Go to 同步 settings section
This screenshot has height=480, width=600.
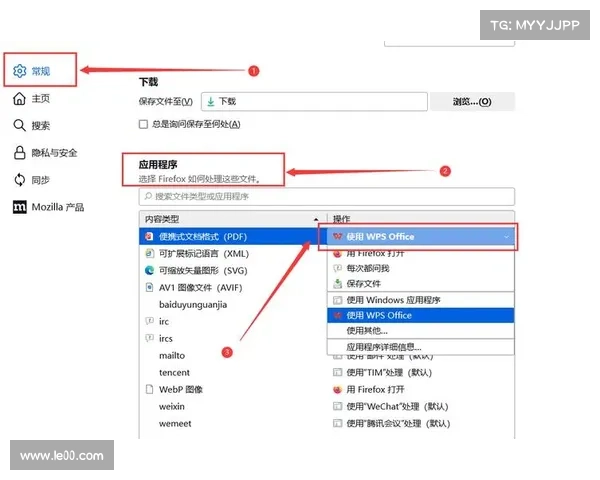(41, 180)
